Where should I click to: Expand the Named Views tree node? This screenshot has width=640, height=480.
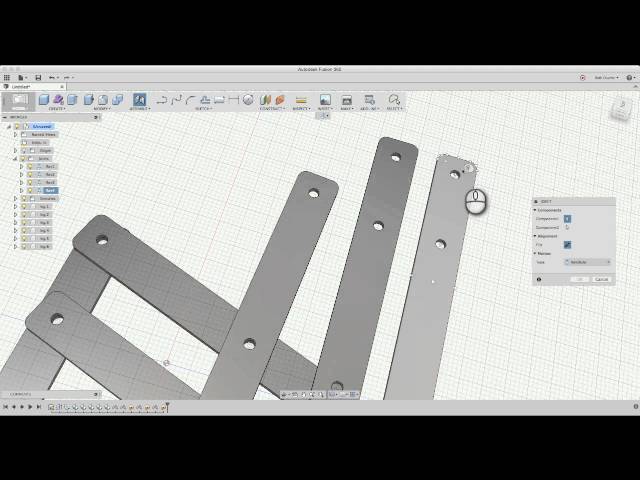point(16,134)
